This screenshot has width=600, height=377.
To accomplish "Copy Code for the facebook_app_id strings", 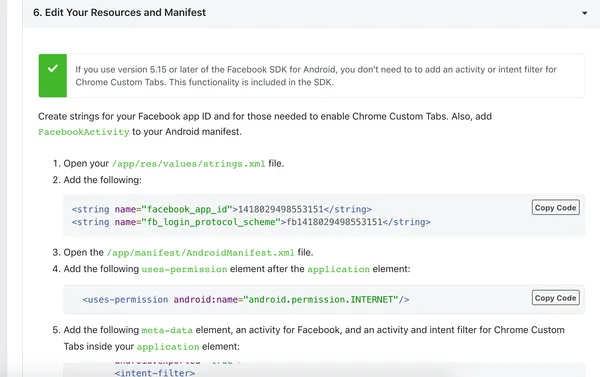I will [555, 208].
